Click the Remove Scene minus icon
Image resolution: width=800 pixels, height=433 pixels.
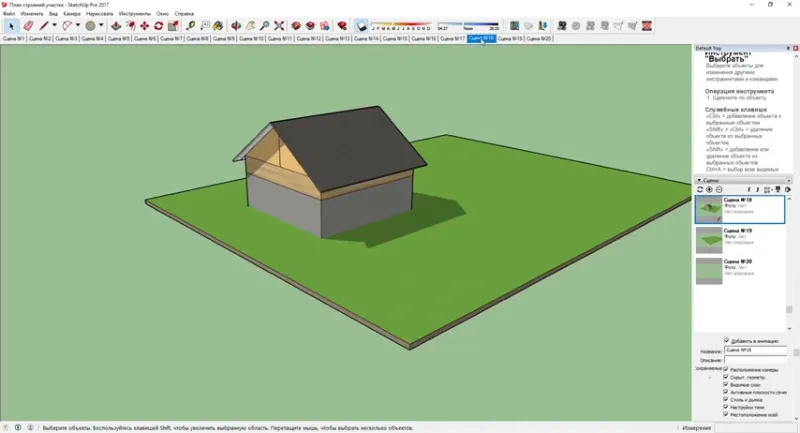point(719,190)
